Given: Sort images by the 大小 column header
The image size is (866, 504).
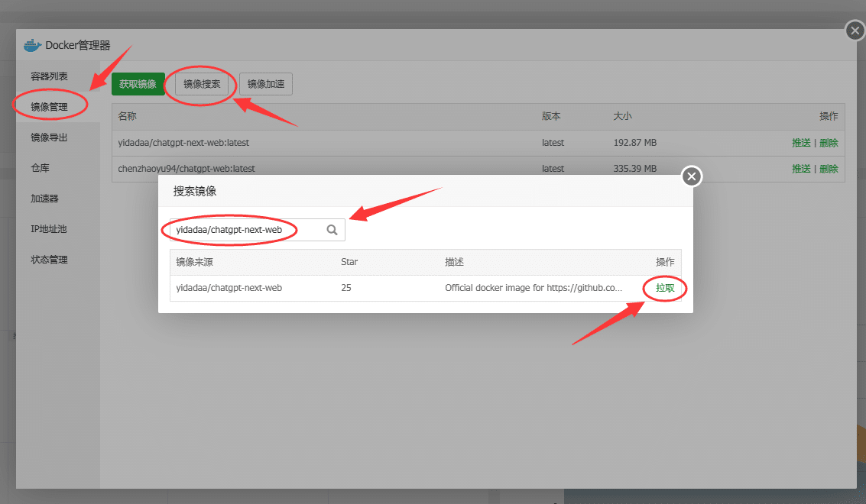Looking at the screenshot, I should tap(622, 115).
